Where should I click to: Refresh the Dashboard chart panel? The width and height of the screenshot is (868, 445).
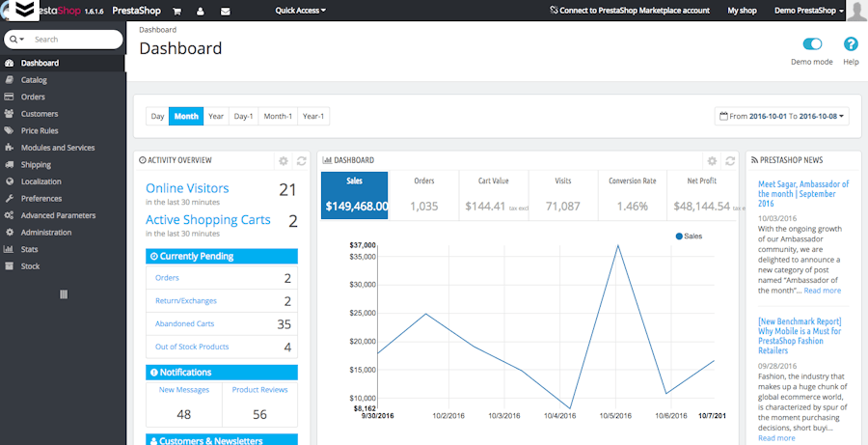click(x=730, y=160)
